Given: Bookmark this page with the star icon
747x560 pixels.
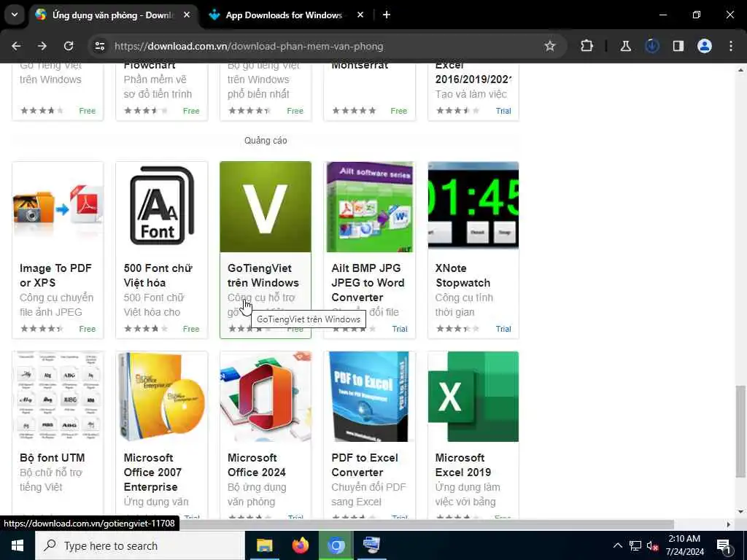Looking at the screenshot, I should pyautogui.click(x=550, y=46).
